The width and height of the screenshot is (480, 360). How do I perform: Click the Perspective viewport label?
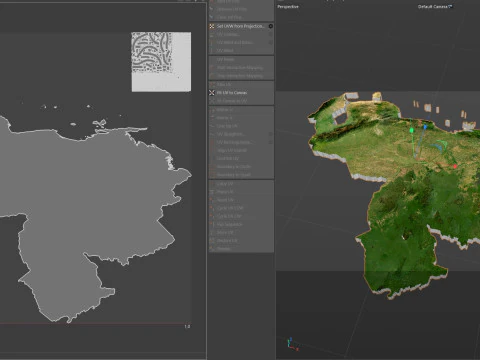coord(288,6)
